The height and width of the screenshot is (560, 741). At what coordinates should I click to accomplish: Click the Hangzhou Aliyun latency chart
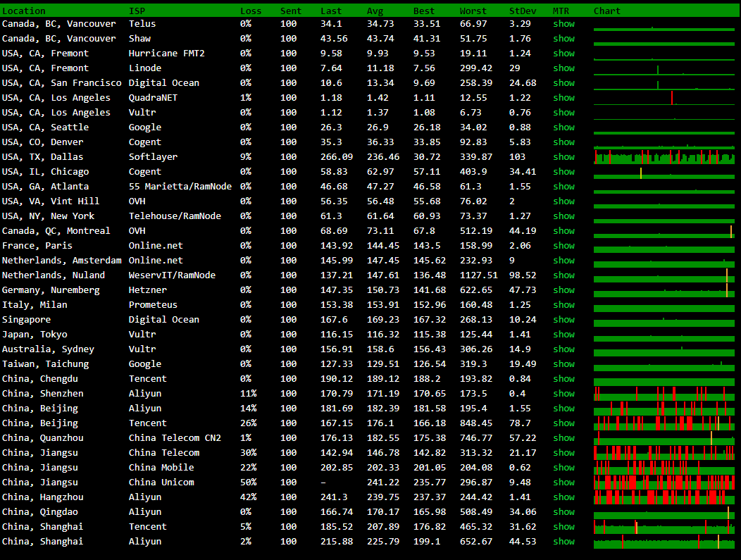664,497
